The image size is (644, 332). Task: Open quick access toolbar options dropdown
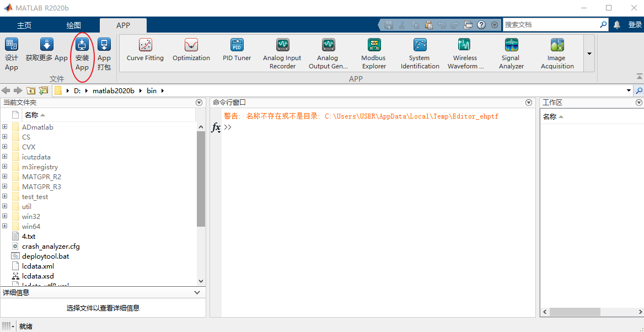coord(495,25)
